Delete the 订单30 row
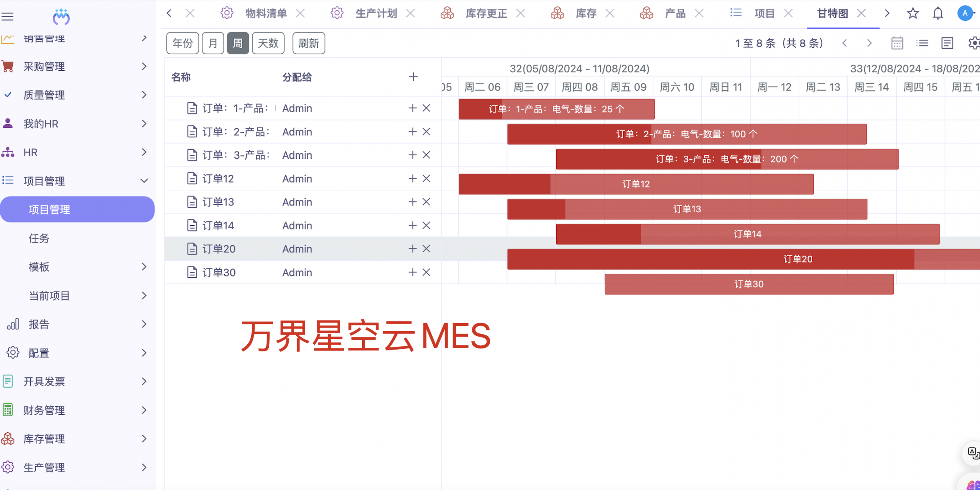 426,272
